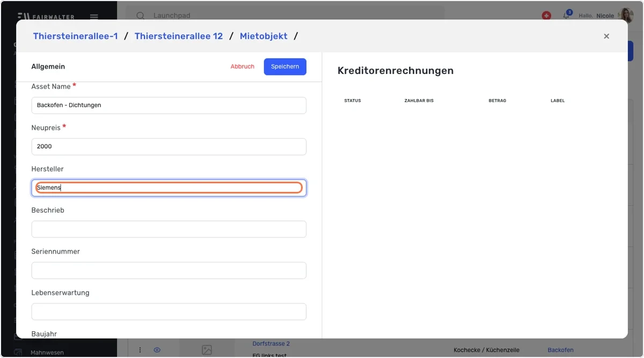Open the three-dot row menu behind dialog
The image size is (644, 358).
(x=140, y=350)
